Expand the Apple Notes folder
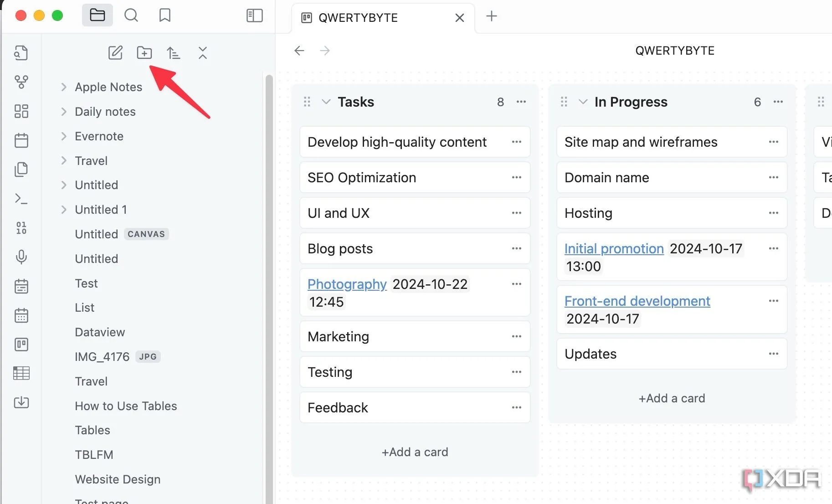 click(64, 87)
